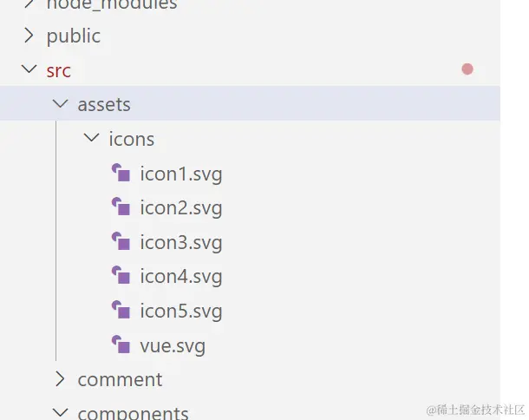Collapse the icons folder chevron
This screenshot has width=529, height=420.
coord(91,138)
